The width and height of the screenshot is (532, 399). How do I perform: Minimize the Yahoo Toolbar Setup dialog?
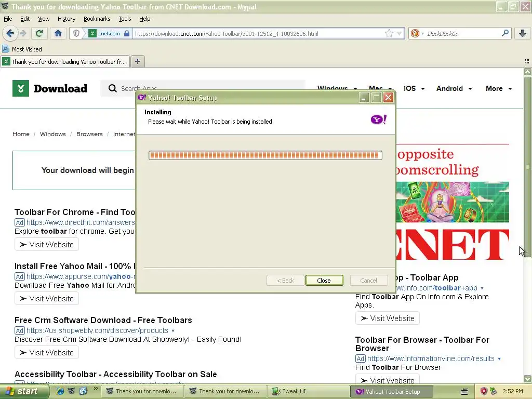364,98
